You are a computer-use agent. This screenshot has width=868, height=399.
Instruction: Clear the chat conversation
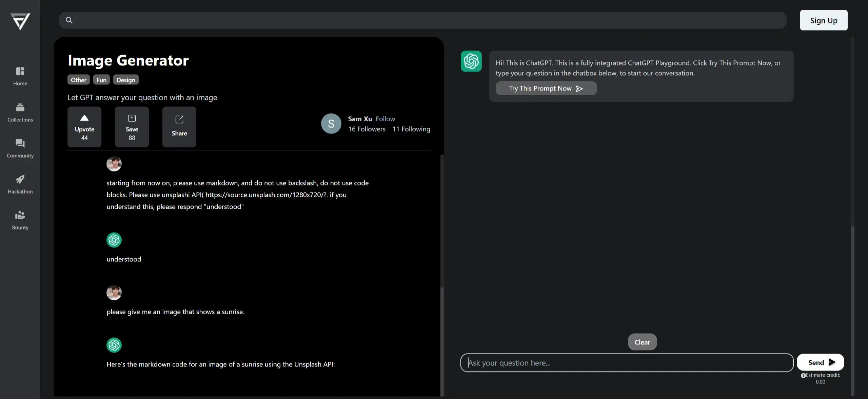642,342
